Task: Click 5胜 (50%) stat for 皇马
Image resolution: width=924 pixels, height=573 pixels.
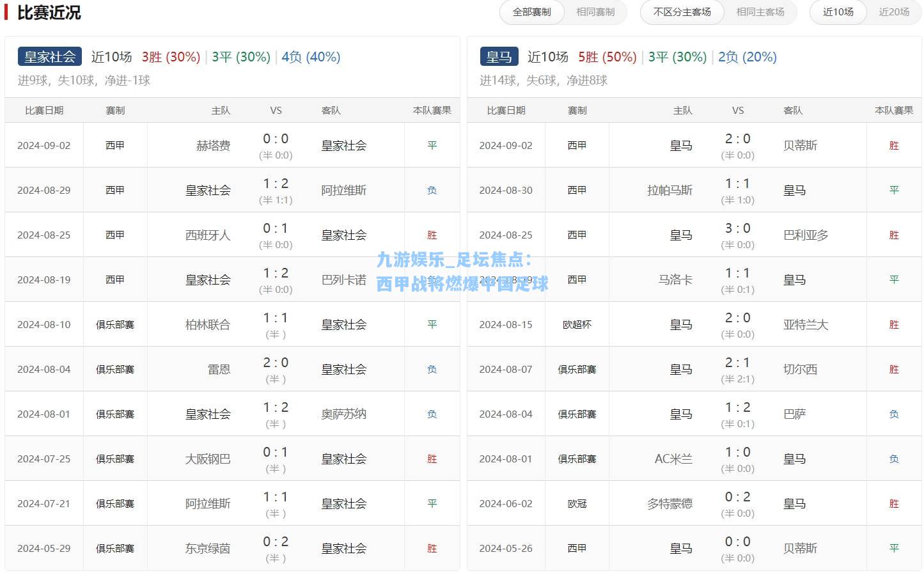Action: [x=607, y=57]
